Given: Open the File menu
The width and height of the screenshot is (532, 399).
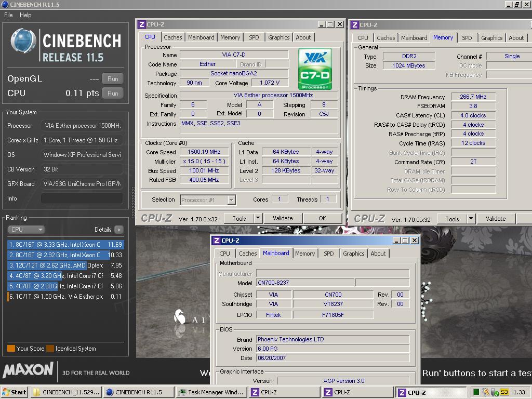Looking at the screenshot, I should [8, 15].
